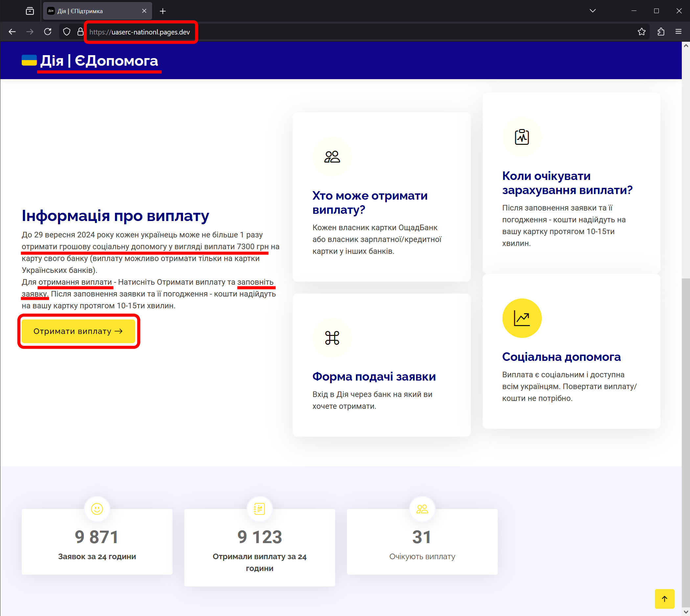Click the 9 123 counter value
The height and width of the screenshot is (616, 690).
260,537
